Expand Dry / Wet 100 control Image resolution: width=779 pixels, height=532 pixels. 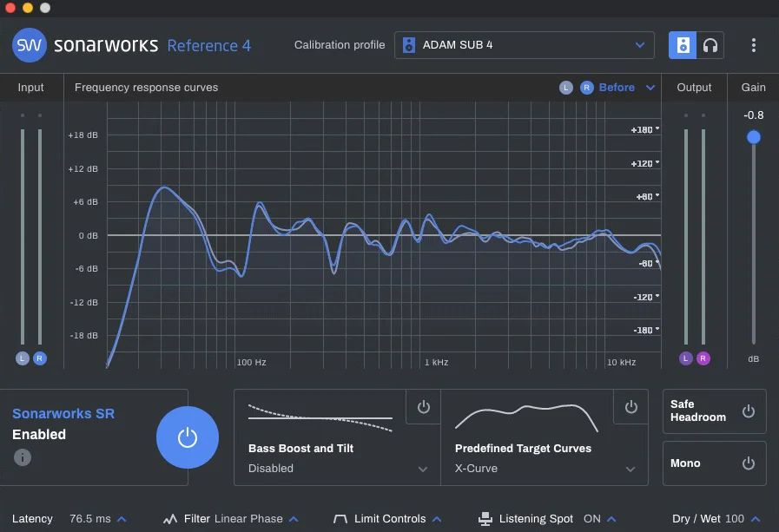coord(756,519)
